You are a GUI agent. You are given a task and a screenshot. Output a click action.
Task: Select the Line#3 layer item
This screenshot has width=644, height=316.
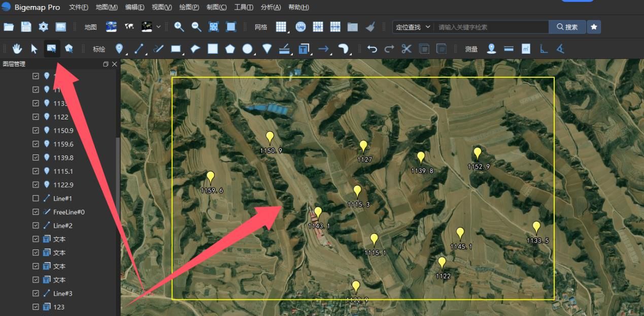pyautogui.click(x=62, y=293)
